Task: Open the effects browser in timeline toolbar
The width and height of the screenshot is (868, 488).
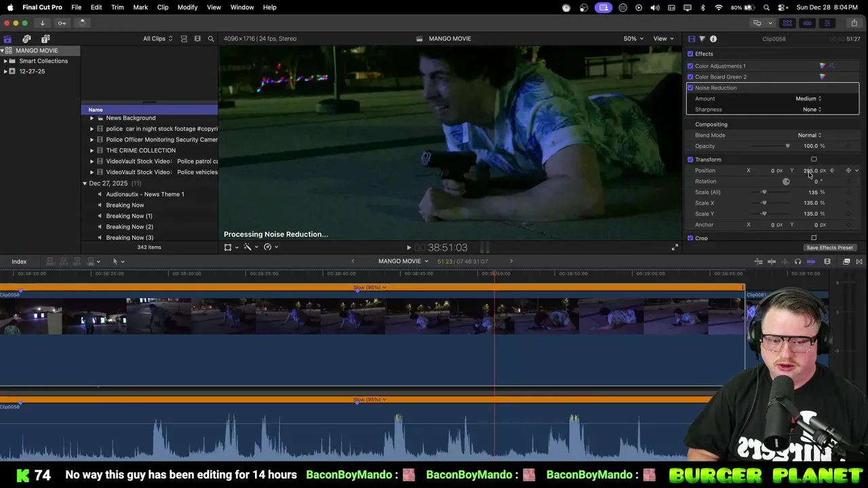Action: (x=846, y=262)
